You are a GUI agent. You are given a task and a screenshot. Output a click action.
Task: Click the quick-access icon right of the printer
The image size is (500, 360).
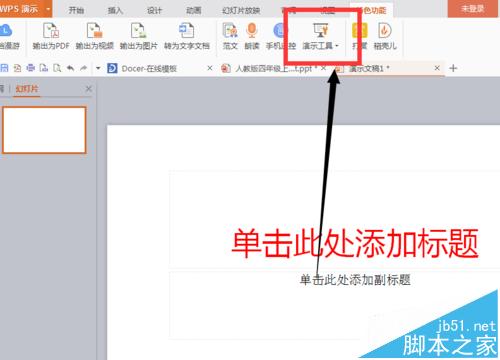point(44,68)
